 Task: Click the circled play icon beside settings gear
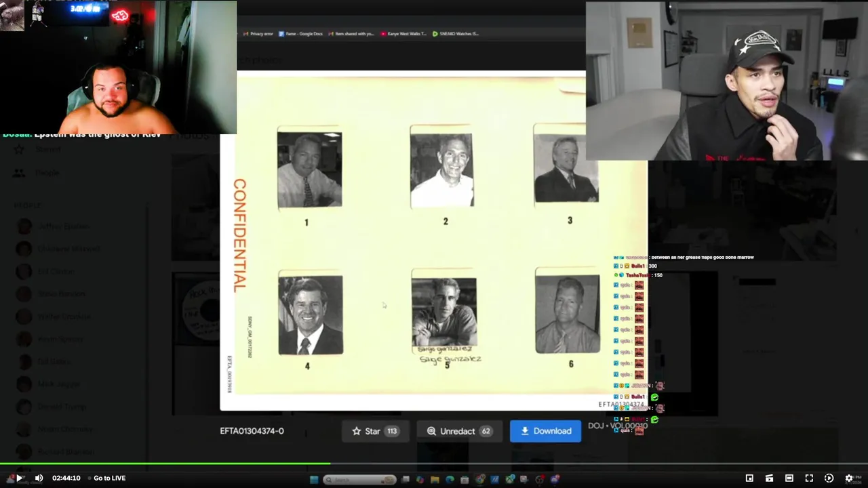pyautogui.click(x=829, y=478)
